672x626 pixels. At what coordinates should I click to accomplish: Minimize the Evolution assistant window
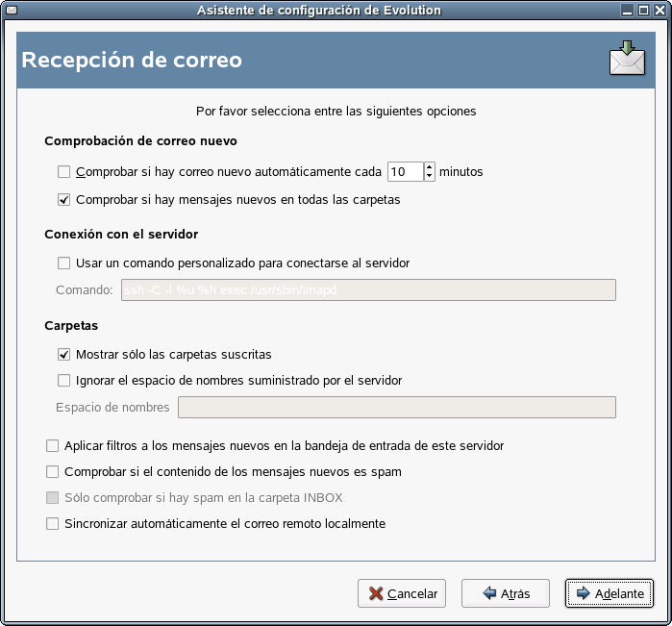pyautogui.click(x=627, y=11)
